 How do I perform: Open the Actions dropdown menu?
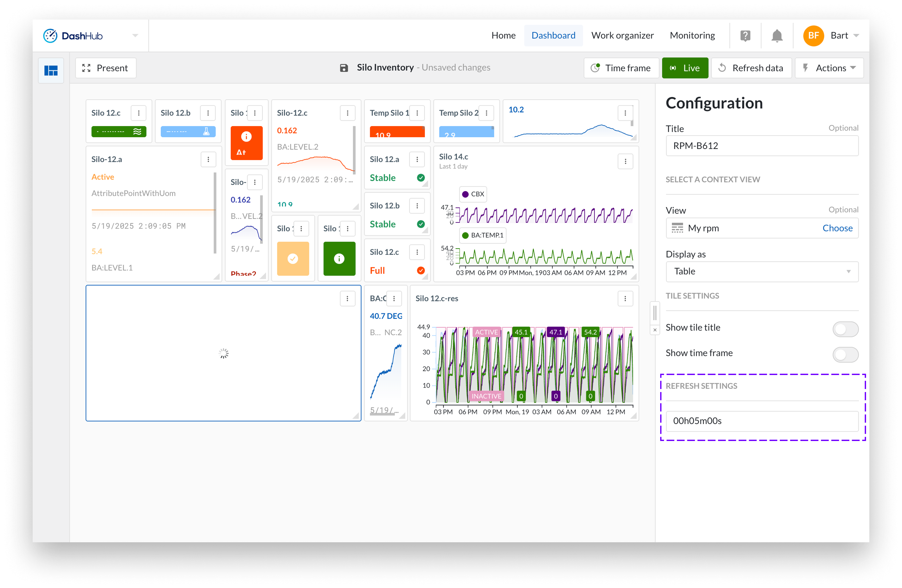pyautogui.click(x=829, y=68)
